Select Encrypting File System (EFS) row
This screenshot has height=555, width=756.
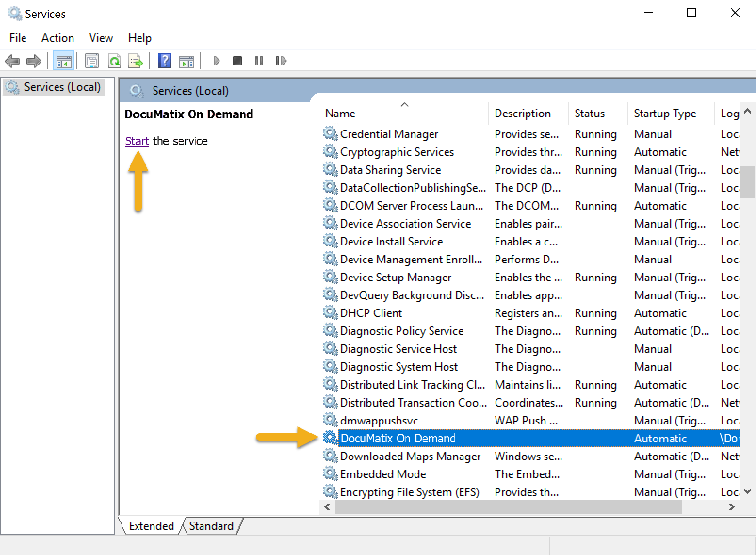[531, 492]
